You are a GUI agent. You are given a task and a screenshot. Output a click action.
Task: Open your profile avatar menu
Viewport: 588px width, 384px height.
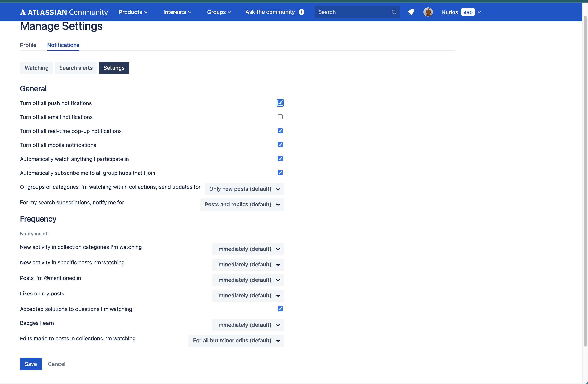click(x=428, y=12)
